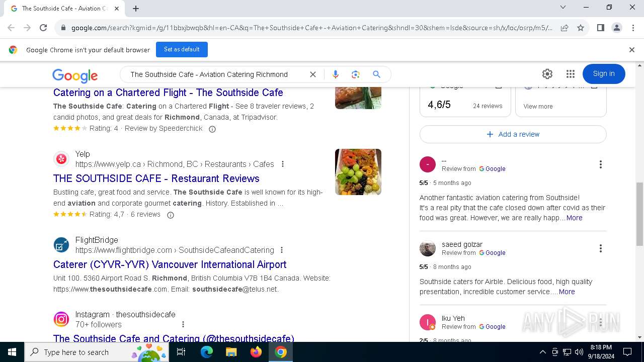Image resolution: width=644 pixels, height=362 pixels.
Task: Open Google quick settings gear
Action: [x=547, y=74]
